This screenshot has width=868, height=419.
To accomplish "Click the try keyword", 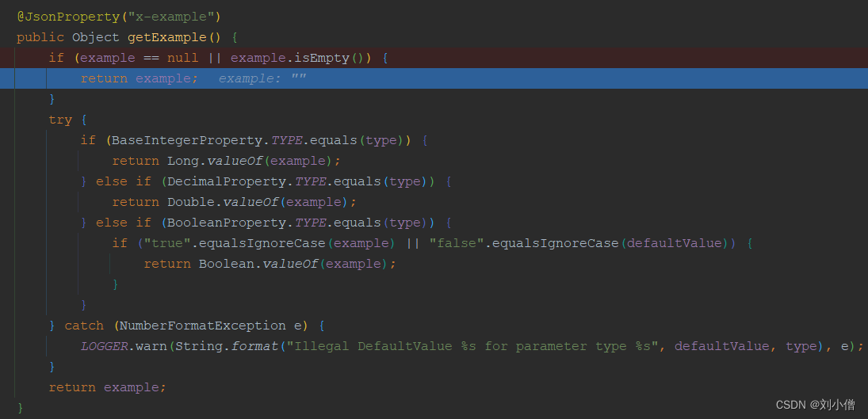I will tap(60, 120).
